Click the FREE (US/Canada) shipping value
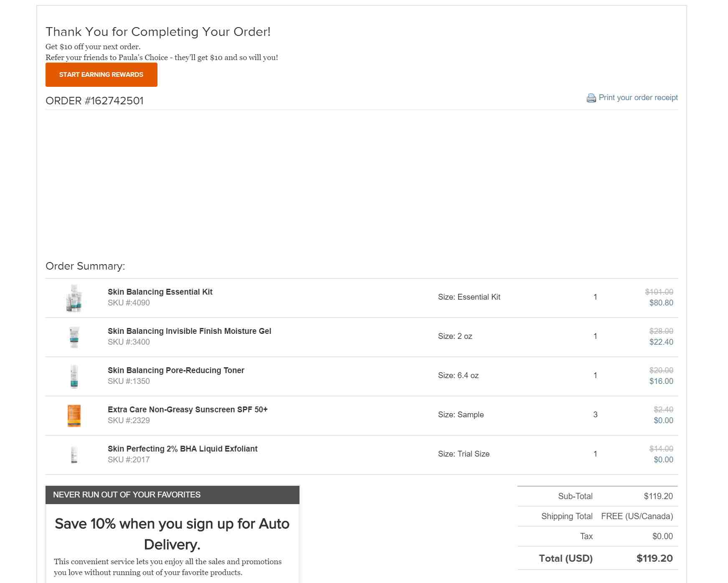This screenshot has height=583, width=728. (x=637, y=516)
